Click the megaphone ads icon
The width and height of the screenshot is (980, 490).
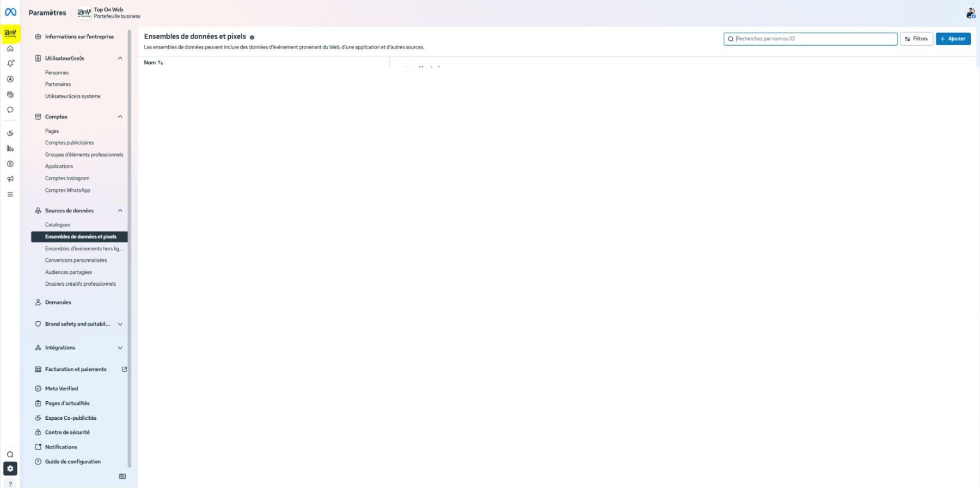[x=10, y=179]
